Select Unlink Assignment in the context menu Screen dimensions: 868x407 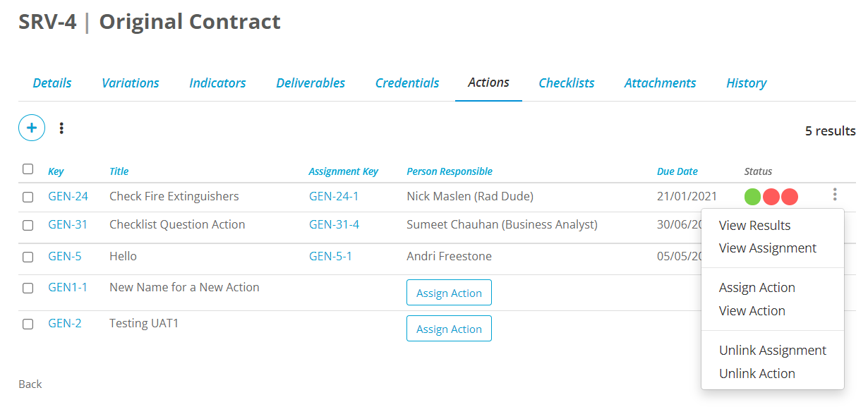772,351
